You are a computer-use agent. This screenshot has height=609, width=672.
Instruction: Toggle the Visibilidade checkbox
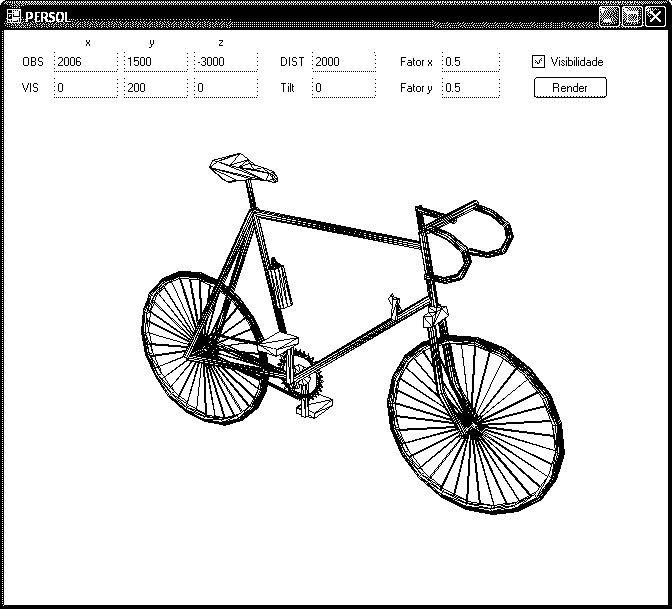pyautogui.click(x=538, y=62)
